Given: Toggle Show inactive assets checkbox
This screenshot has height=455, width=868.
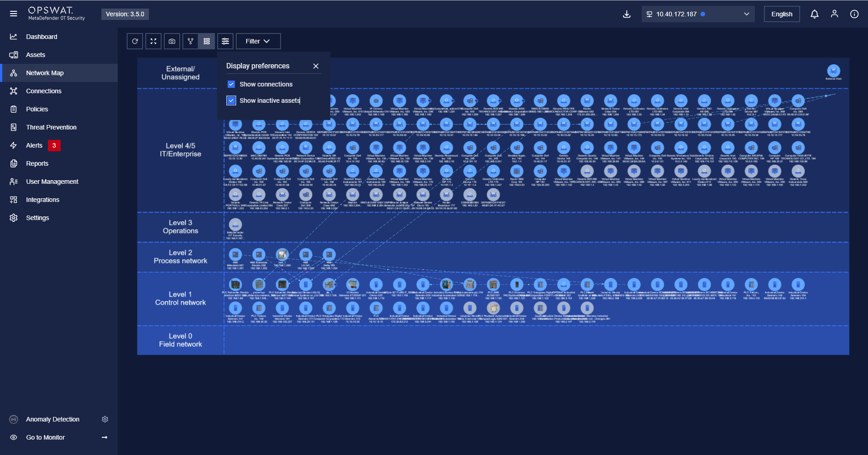Looking at the screenshot, I should (231, 101).
